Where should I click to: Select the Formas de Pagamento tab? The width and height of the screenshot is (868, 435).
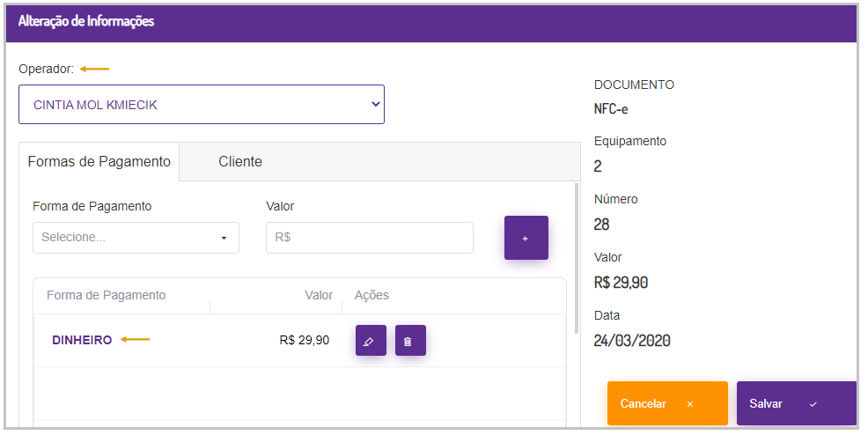tap(99, 162)
